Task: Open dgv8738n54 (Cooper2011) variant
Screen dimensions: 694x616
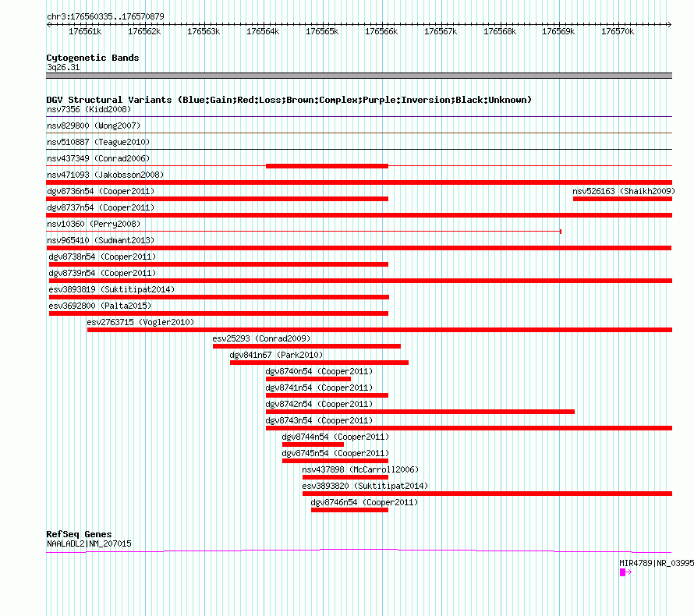Action: pos(102,257)
